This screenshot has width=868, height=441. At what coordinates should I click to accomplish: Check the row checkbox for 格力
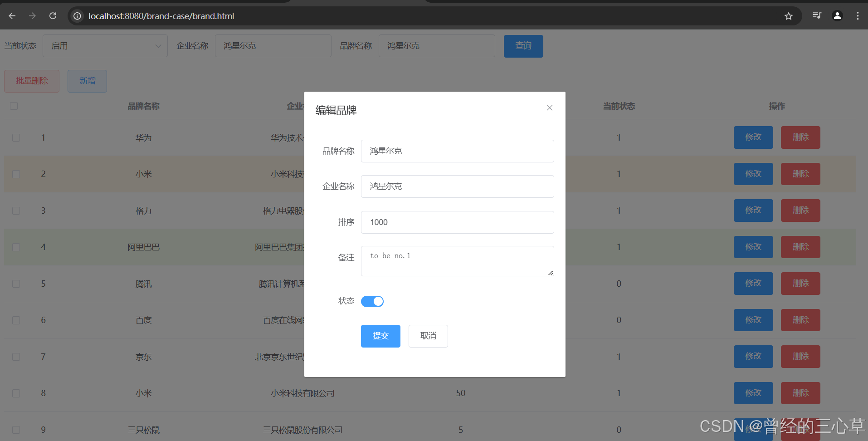[x=16, y=211]
